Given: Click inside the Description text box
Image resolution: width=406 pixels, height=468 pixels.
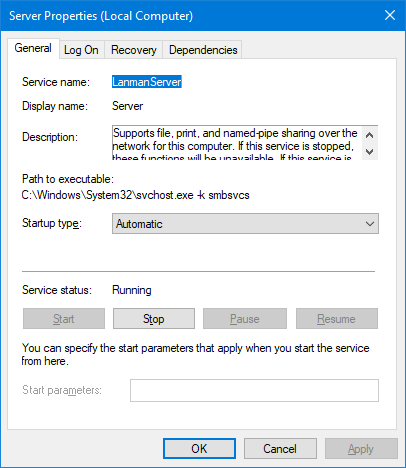Looking at the screenshot, I should tap(237, 143).
